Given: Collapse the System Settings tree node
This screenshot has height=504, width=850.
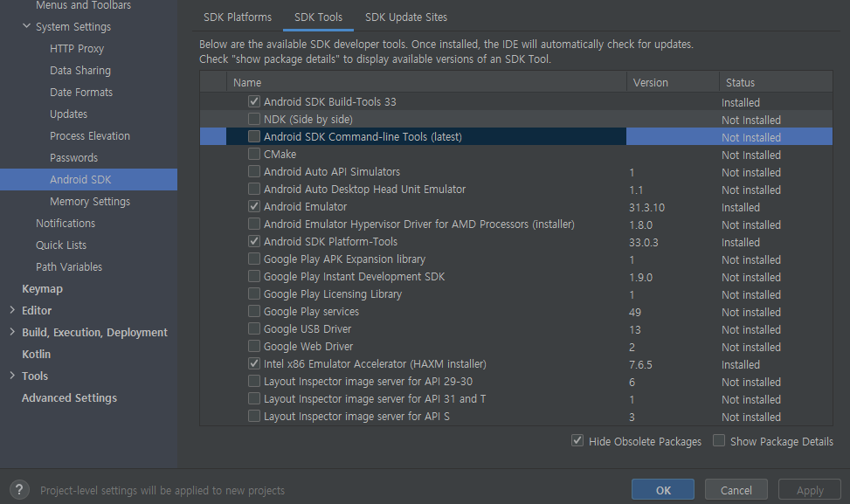Looking at the screenshot, I should (x=26, y=26).
